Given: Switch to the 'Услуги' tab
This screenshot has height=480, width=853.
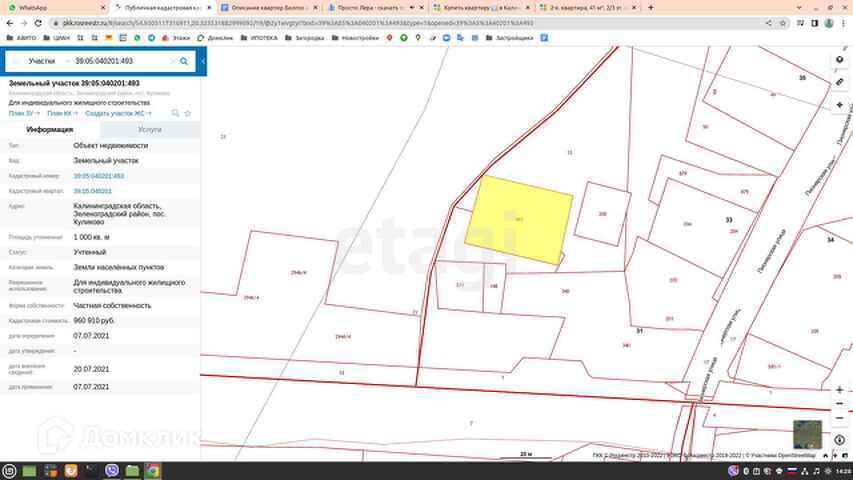Looking at the screenshot, I should [150, 130].
